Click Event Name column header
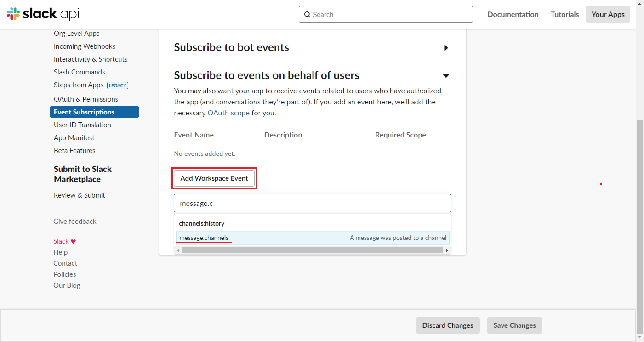The image size is (644, 342). tap(194, 135)
